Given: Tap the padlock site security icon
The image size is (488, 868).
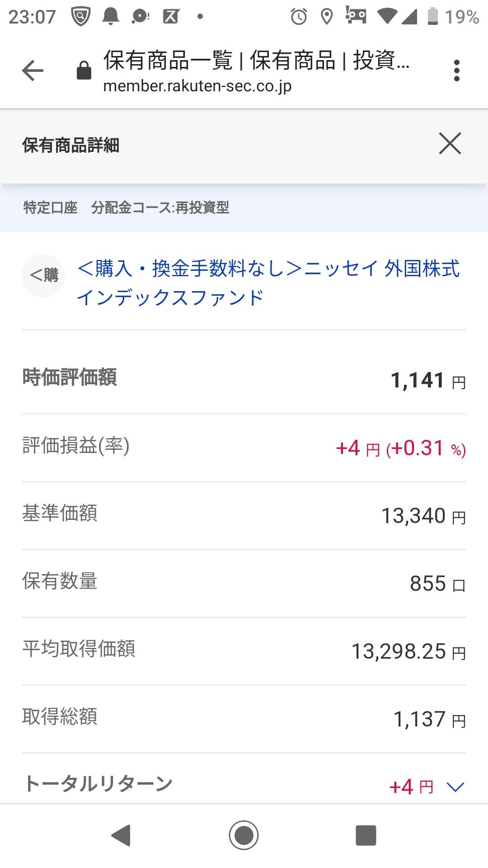Looking at the screenshot, I should pos(84,71).
